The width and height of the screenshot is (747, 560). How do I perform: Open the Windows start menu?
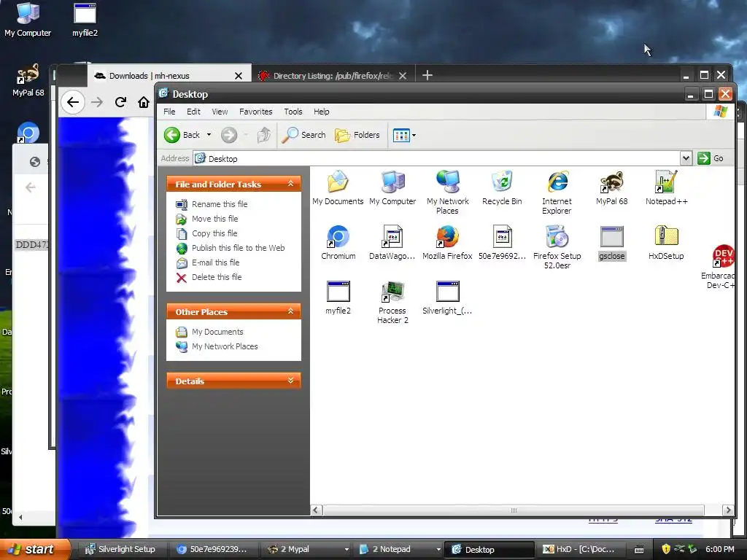click(x=35, y=550)
